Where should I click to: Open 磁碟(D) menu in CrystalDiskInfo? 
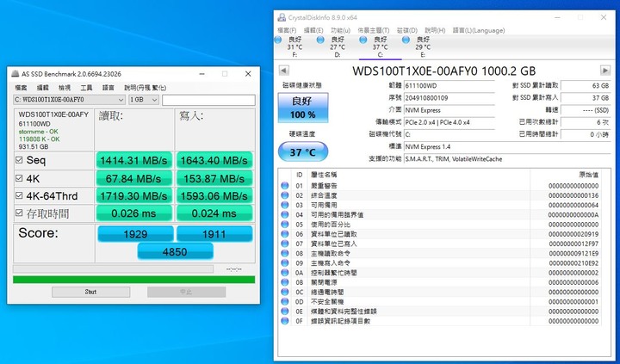coord(406,30)
